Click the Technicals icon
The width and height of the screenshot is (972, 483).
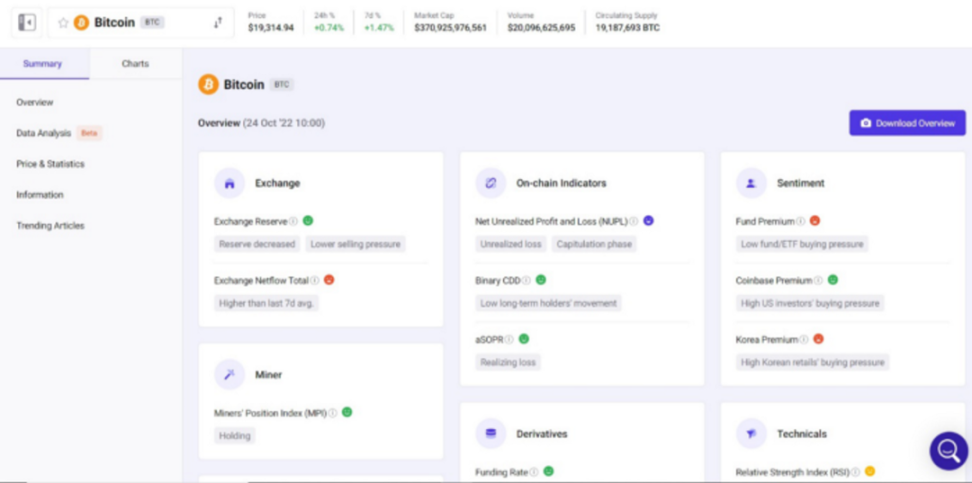click(751, 434)
